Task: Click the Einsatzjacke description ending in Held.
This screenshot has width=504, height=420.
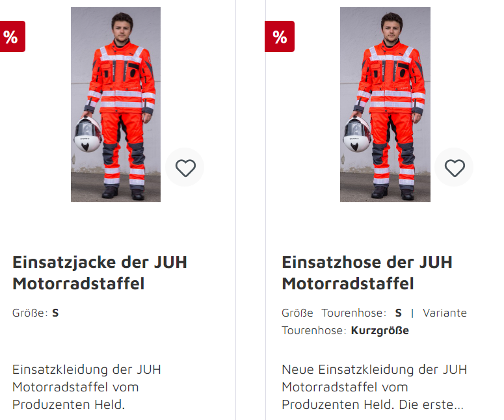Action: point(86,387)
